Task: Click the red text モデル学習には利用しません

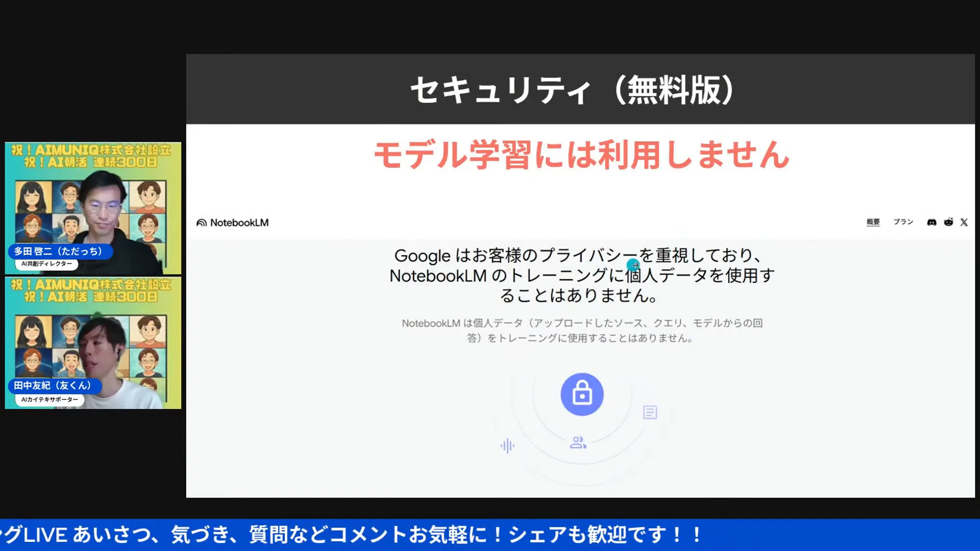Action: click(x=581, y=155)
